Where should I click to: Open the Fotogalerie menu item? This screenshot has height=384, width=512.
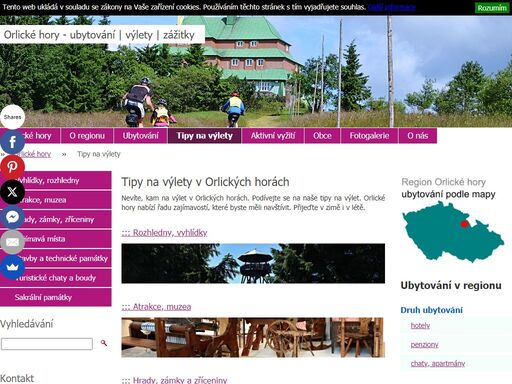pos(369,136)
